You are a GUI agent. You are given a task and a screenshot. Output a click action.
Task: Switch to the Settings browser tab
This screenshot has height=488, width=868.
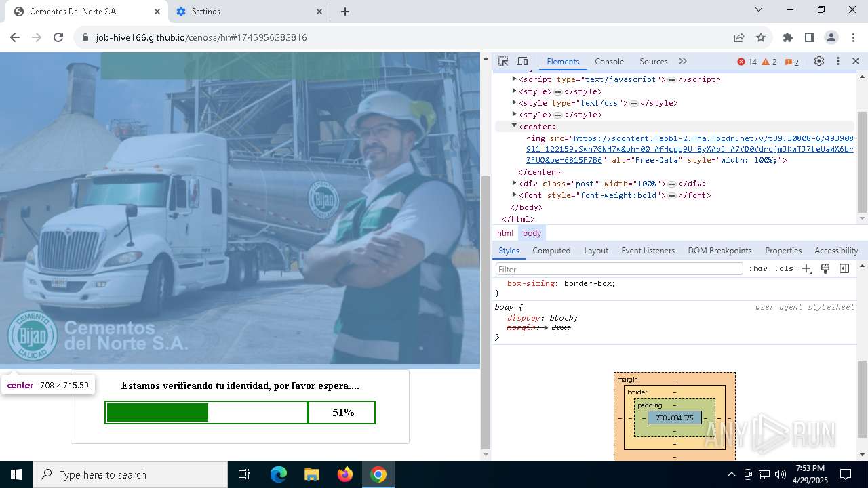coord(248,12)
